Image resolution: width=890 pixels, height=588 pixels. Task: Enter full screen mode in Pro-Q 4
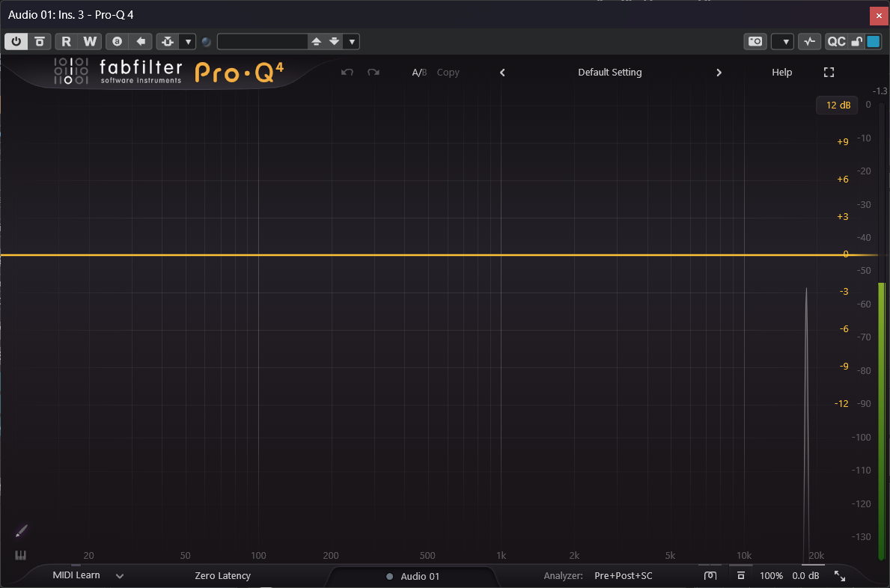point(829,72)
